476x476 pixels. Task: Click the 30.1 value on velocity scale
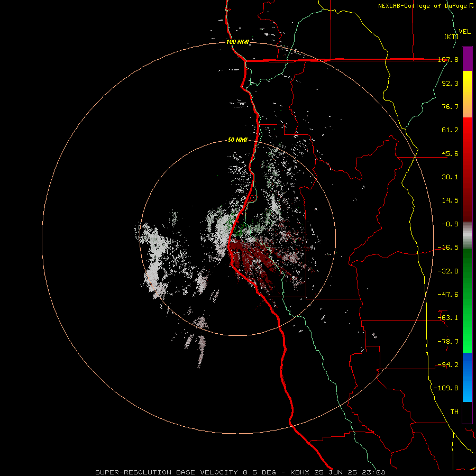[450, 177]
